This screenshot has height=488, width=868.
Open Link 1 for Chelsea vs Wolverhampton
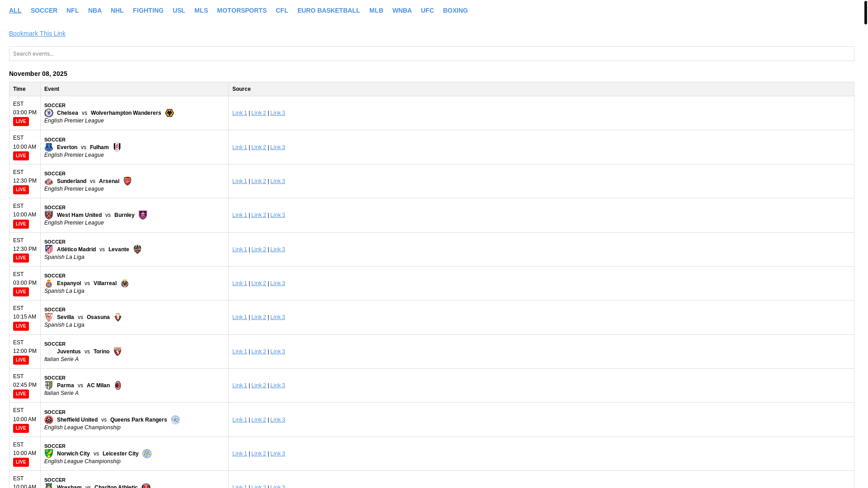(x=240, y=113)
